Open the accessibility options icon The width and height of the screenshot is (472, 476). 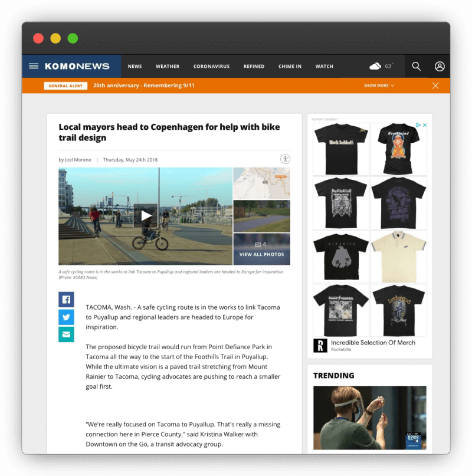pos(286,159)
